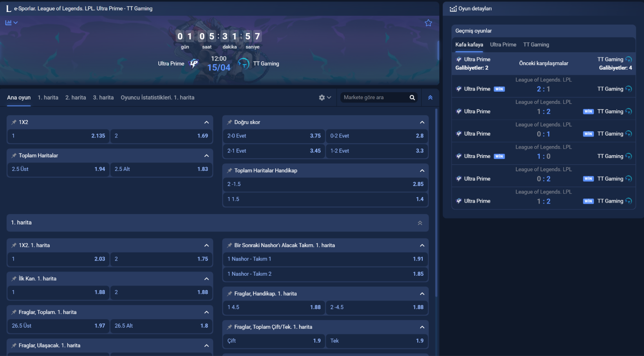Collapse the İlk Kan. 1. harita market

tap(207, 279)
